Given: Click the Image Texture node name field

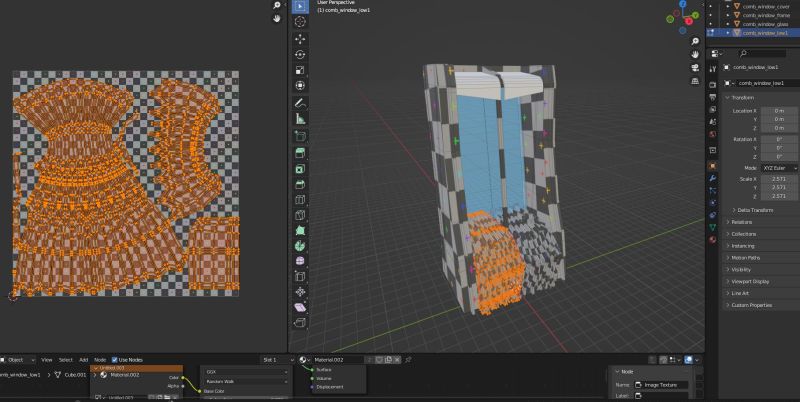Looking at the screenshot, I should click(x=661, y=385).
